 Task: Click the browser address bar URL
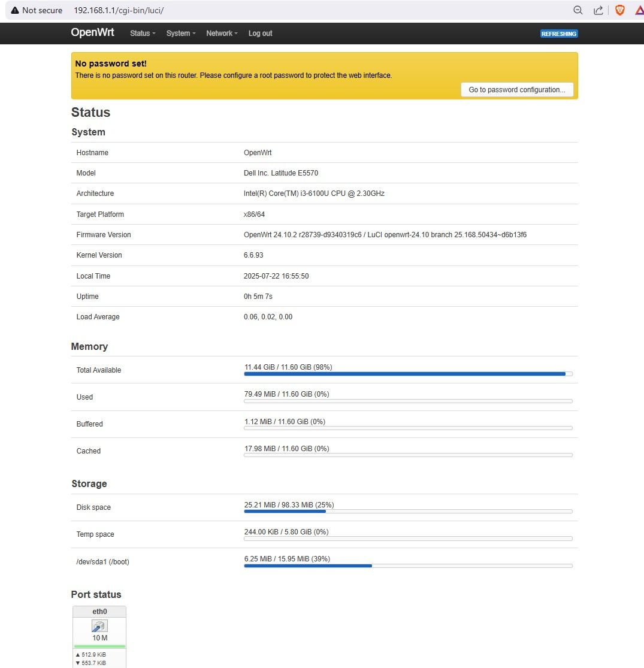tap(119, 10)
